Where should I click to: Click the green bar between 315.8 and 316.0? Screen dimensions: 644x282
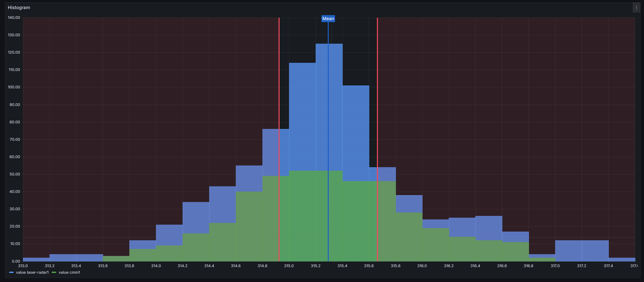click(409, 237)
